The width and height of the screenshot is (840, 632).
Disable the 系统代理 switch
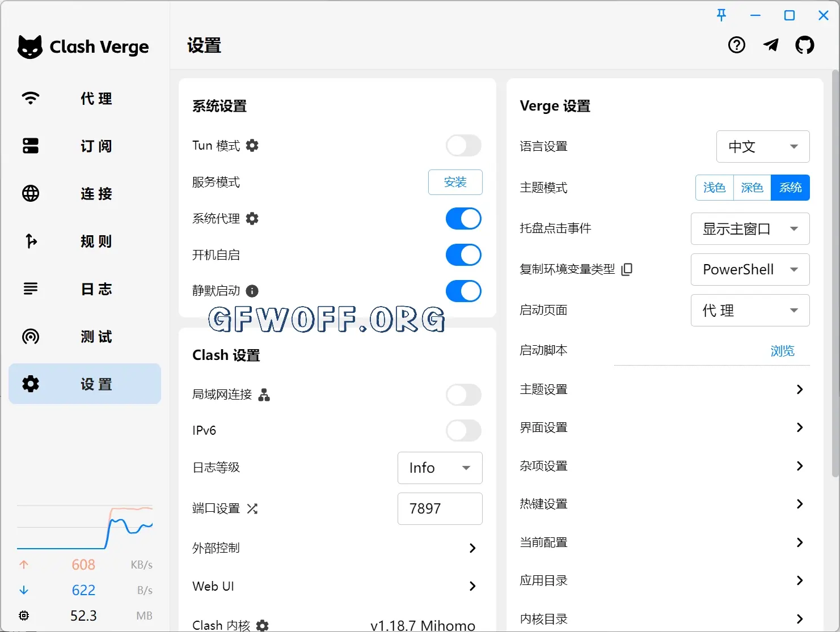pos(463,219)
